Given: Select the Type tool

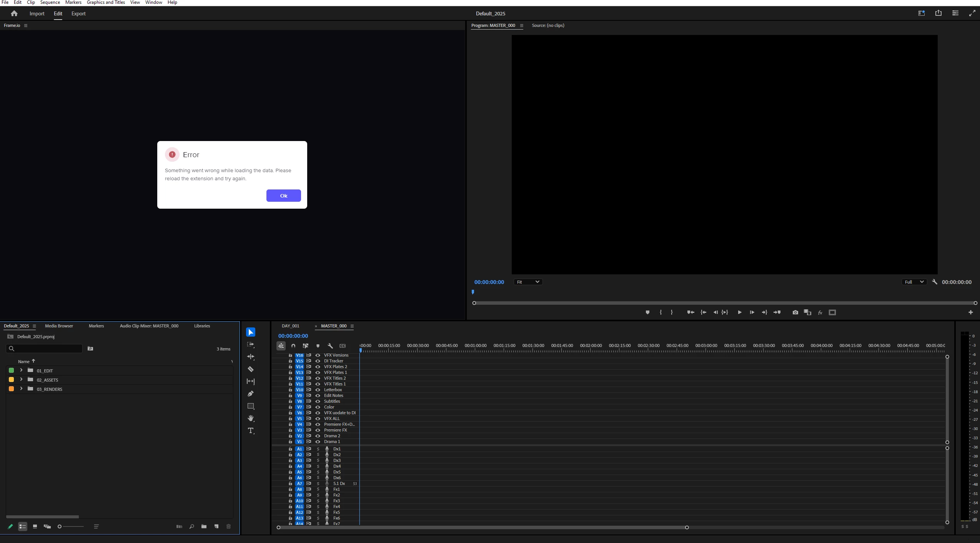Looking at the screenshot, I should [251, 430].
